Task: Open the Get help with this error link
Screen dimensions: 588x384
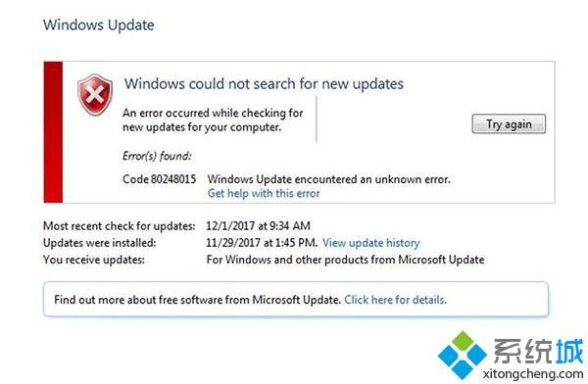Action: 264,193
